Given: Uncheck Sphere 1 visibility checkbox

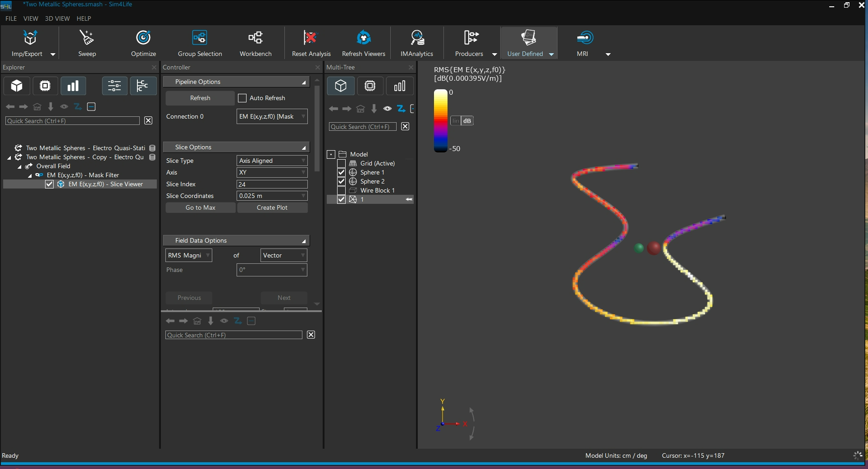Looking at the screenshot, I should pyautogui.click(x=341, y=172).
